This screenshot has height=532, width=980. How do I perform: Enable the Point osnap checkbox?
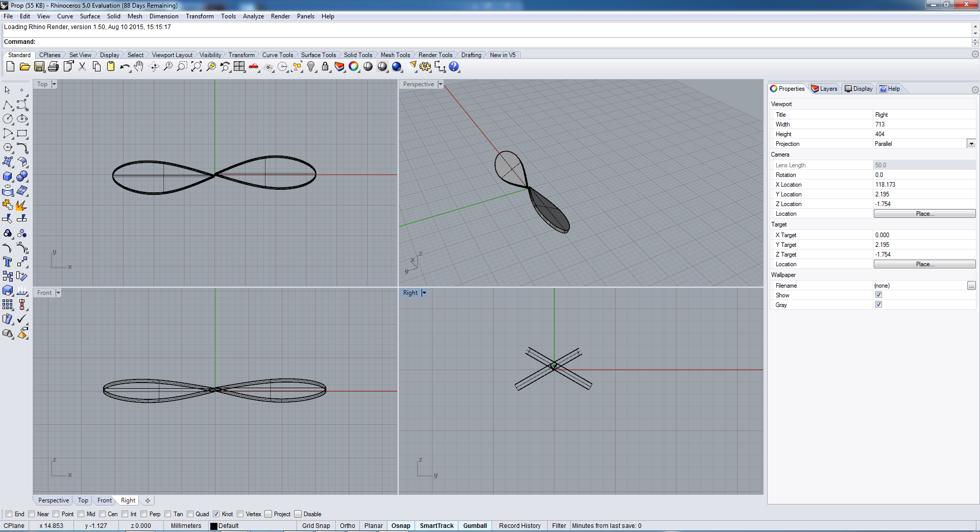click(56, 514)
